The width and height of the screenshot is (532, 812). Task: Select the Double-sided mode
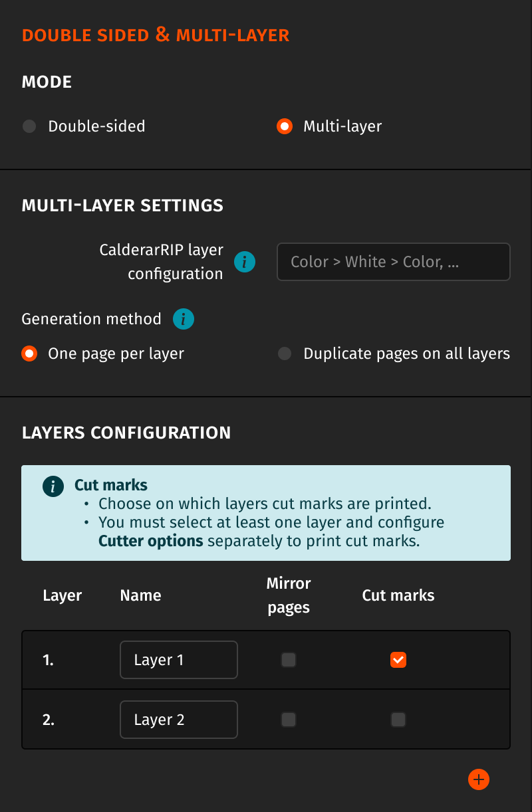[x=29, y=126]
